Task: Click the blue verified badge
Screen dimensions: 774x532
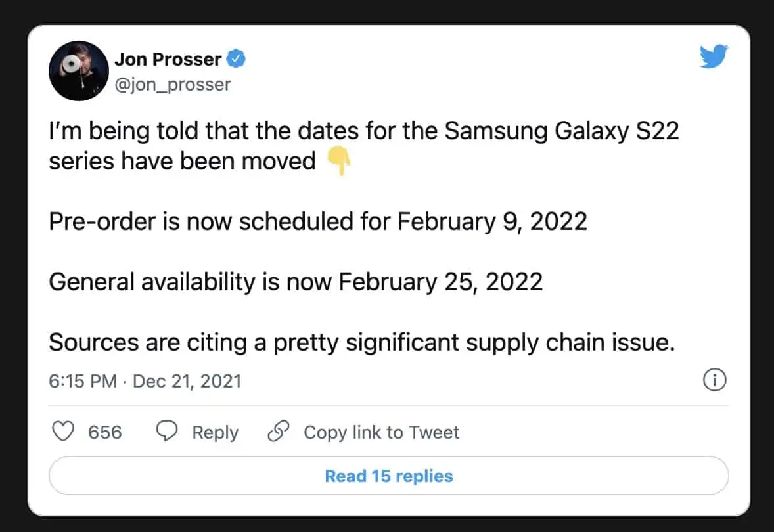Action: pos(236,60)
